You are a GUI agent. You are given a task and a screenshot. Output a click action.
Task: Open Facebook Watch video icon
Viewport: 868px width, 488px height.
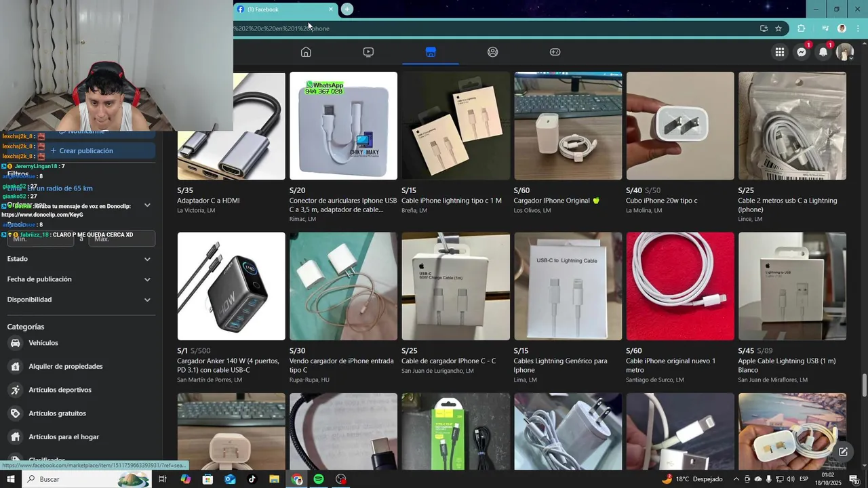[x=368, y=52]
